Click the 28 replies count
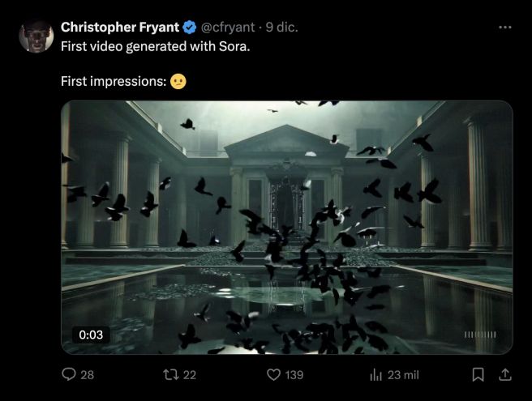 point(87,374)
